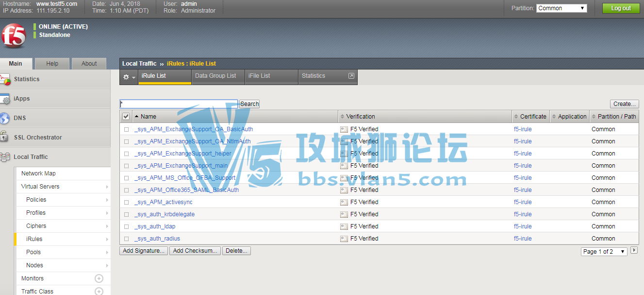Open the Page 1 of 2 dropdown
This screenshot has height=295, width=644.
point(604,251)
